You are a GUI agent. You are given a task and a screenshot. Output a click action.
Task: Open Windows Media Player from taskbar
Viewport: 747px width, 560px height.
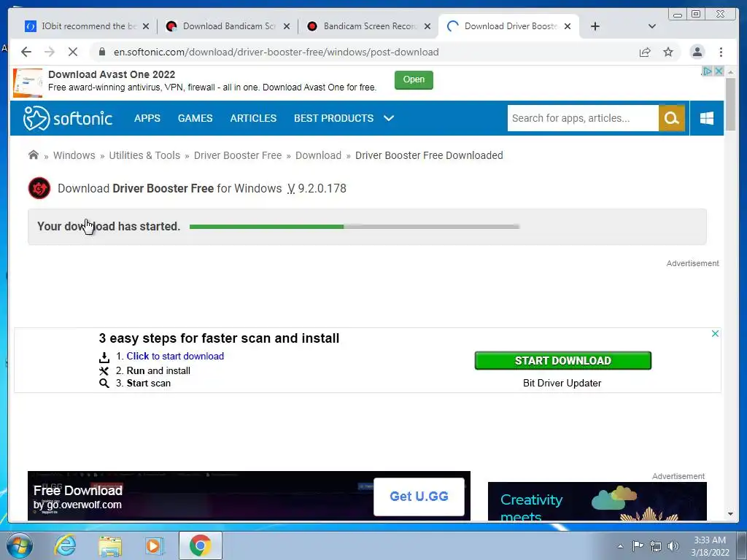tap(154, 545)
